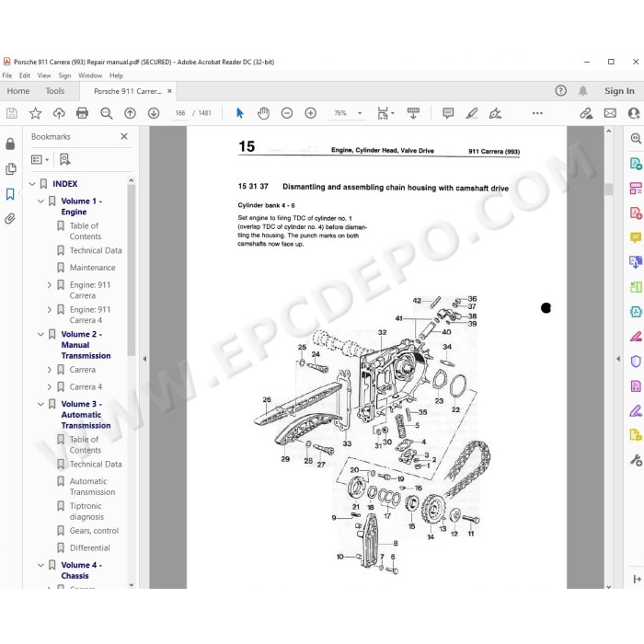Collapse Volume 1 - Engine

click(x=40, y=201)
